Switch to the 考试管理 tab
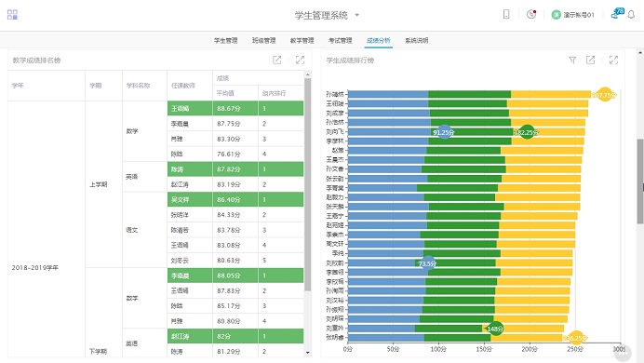644x363 pixels. pyautogui.click(x=340, y=40)
